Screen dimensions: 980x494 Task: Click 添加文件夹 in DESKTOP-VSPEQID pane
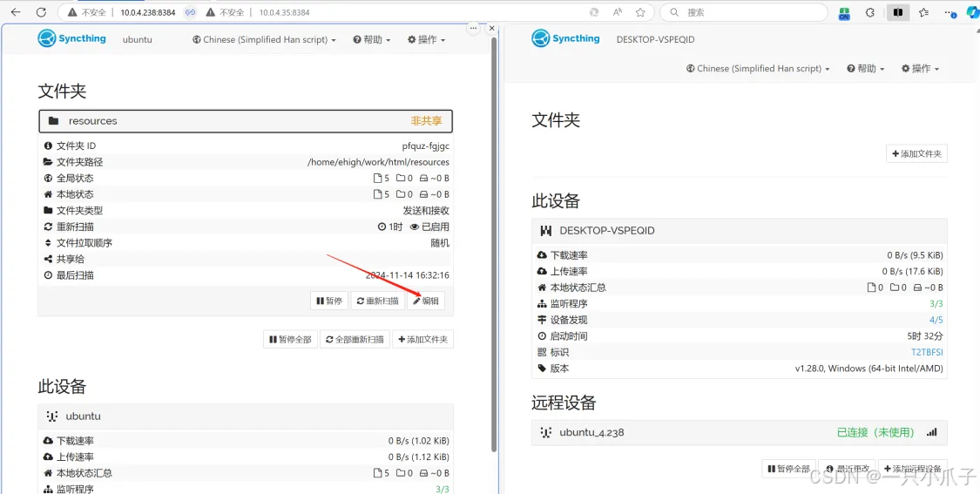(x=917, y=153)
